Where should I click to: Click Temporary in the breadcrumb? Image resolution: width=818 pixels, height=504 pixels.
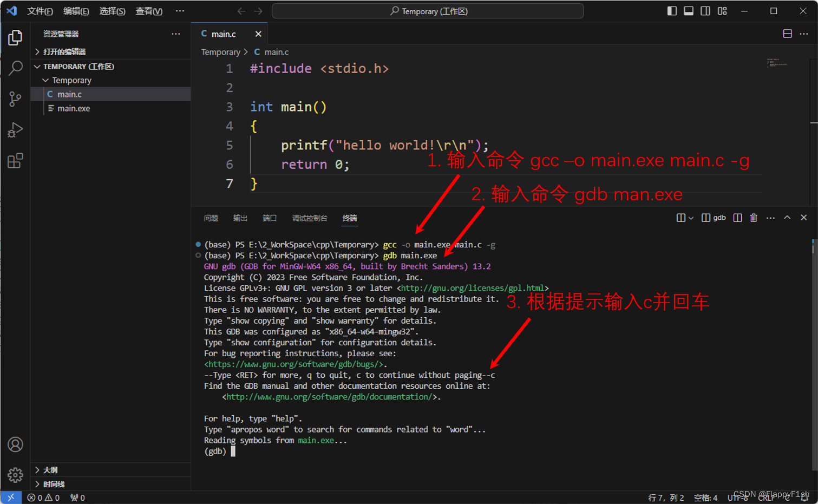221,52
